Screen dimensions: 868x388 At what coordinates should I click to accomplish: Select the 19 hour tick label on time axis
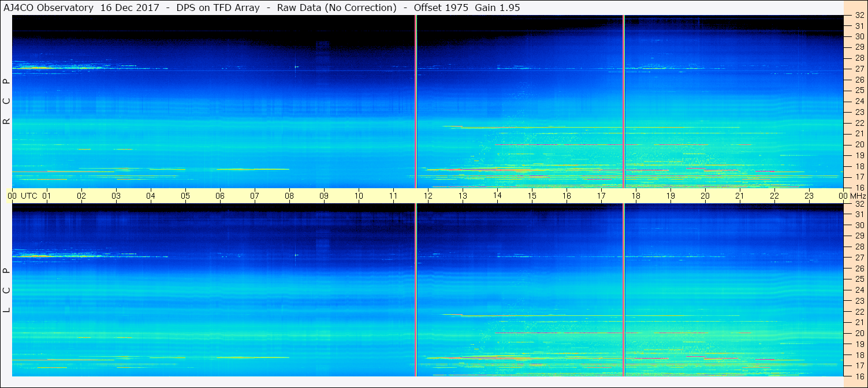pyautogui.click(x=670, y=196)
